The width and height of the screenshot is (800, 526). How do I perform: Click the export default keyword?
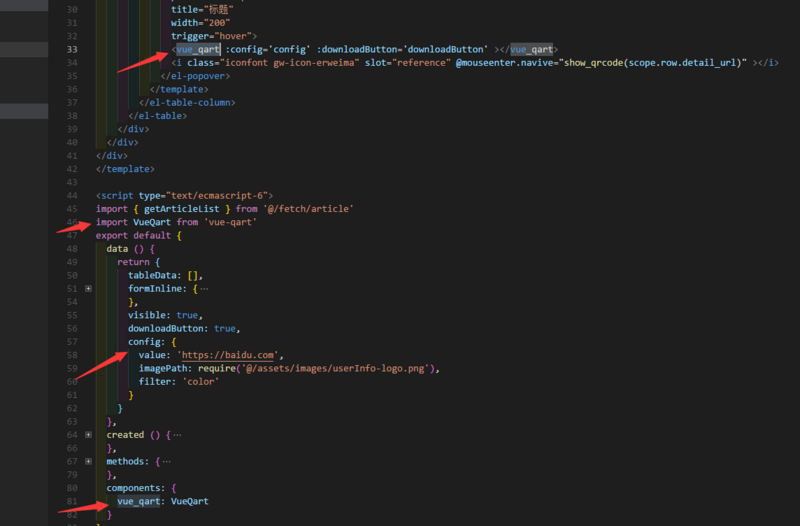coord(133,235)
